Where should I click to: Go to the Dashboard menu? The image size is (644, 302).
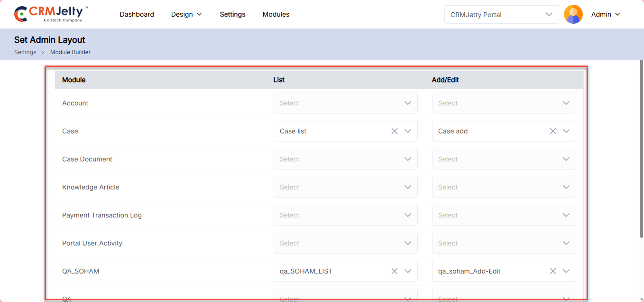(137, 14)
